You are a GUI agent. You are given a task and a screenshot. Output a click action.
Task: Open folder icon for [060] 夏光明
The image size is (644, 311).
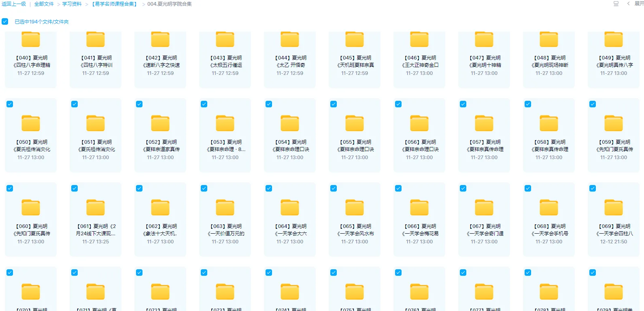tap(31, 207)
